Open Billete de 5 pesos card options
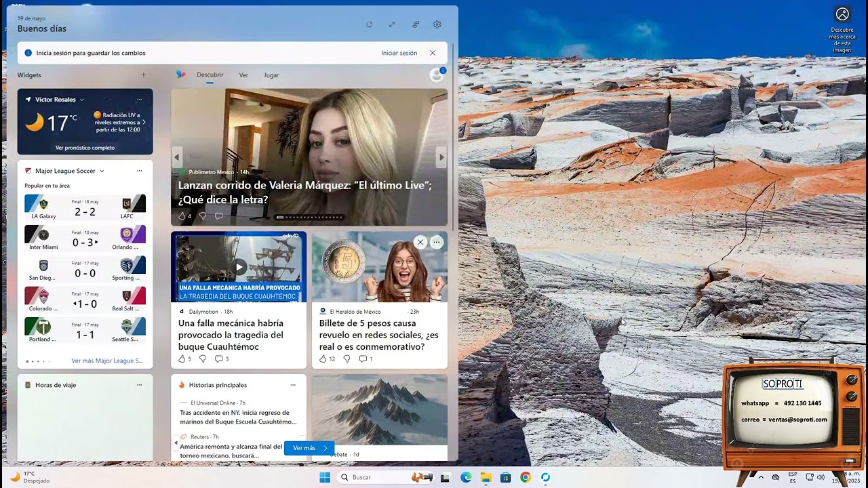 pyautogui.click(x=437, y=242)
